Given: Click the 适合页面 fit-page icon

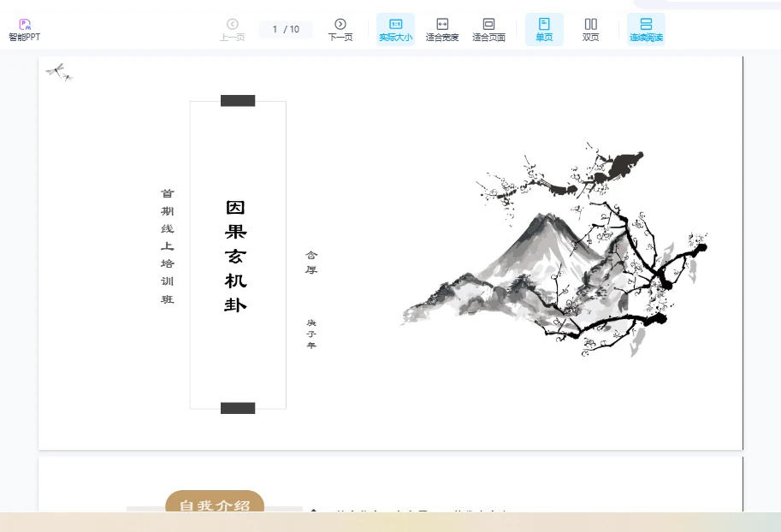Looking at the screenshot, I should (x=488, y=24).
